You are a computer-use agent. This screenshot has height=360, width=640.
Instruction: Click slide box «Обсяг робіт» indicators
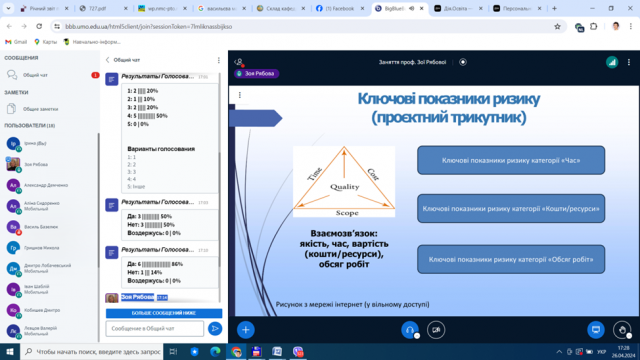pyautogui.click(x=511, y=259)
